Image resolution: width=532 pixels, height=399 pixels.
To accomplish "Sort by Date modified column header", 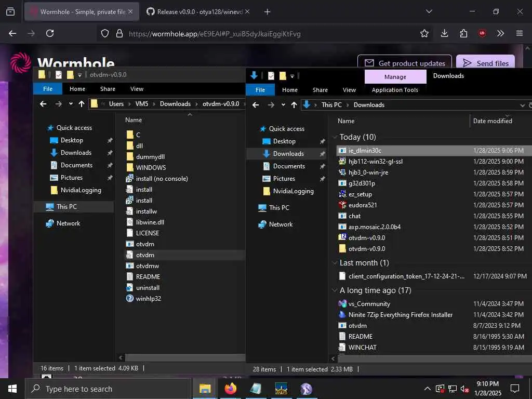I will tap(493, 121).
